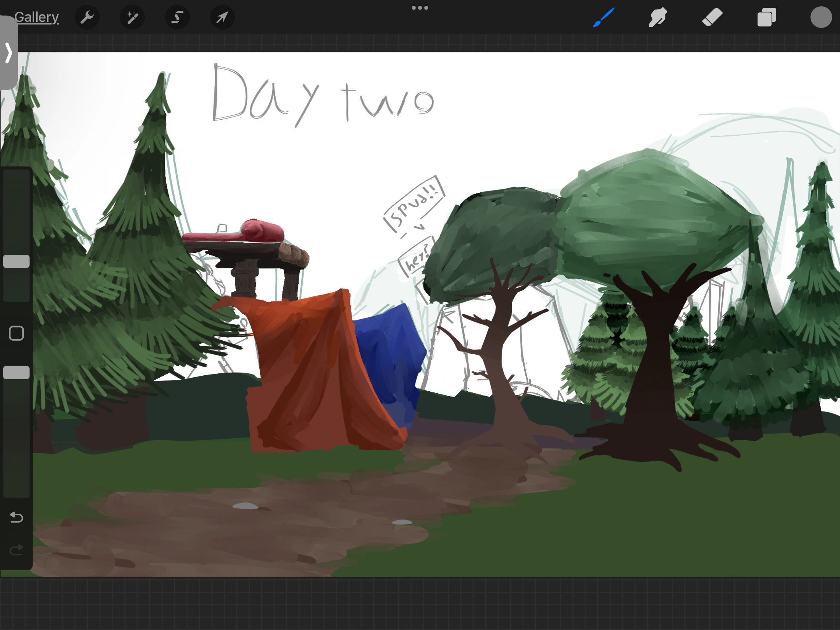Image resolution: width=840 pixels, height=630 pixels.
Task: Tap the "Day two" text on canvas
Action: (x=323, y=95)
